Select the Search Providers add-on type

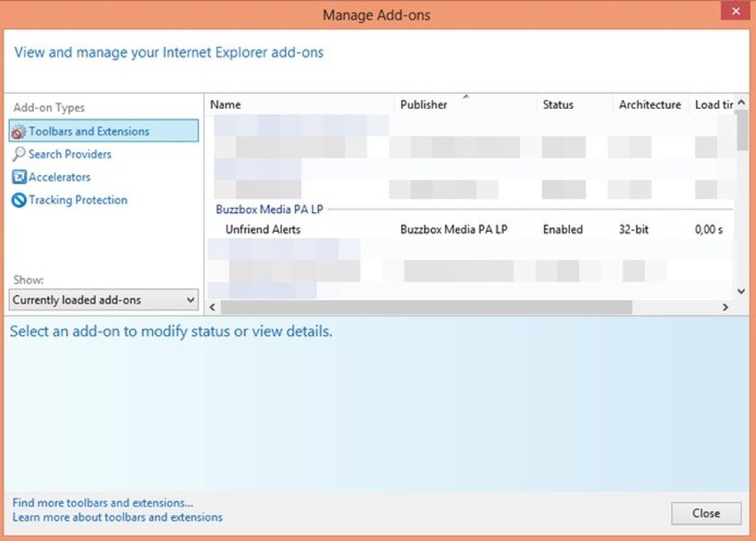pos(70,154)
